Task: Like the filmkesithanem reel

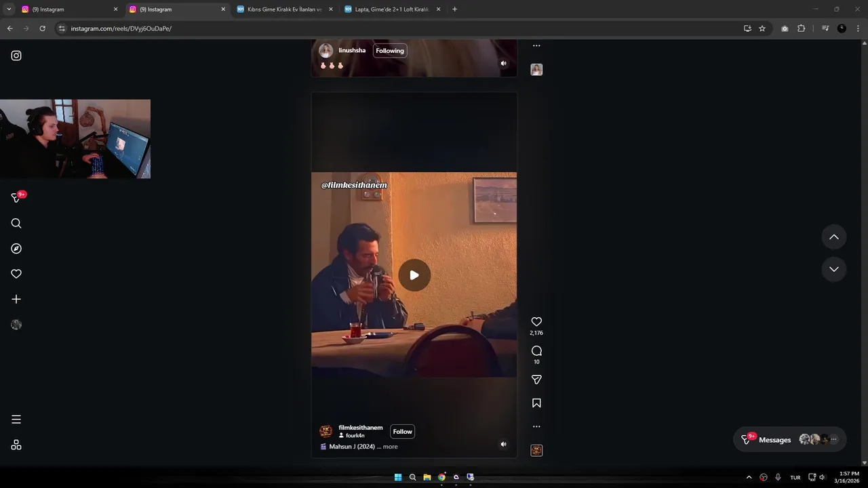Action: point(536,322)
